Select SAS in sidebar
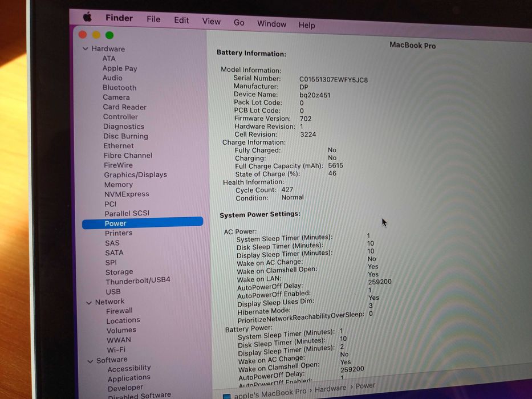 pos(112,243)
